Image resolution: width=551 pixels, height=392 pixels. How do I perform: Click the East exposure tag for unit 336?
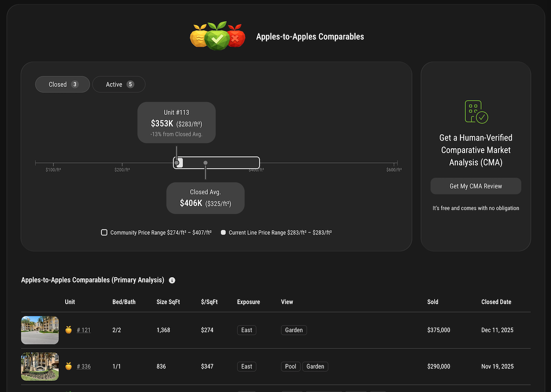coord(247,366)
